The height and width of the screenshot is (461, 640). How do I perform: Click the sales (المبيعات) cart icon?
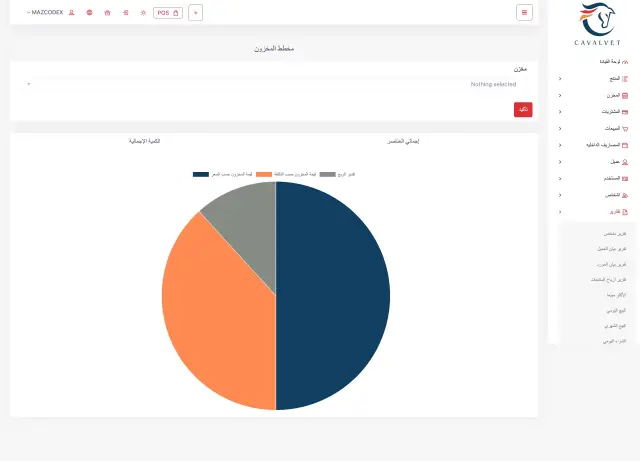coord(625,129)
